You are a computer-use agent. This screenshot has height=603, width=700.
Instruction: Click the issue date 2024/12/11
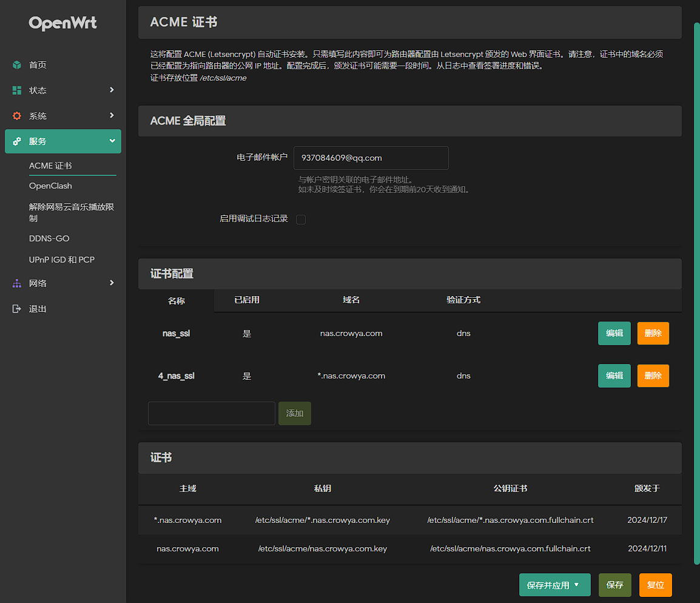647,548
